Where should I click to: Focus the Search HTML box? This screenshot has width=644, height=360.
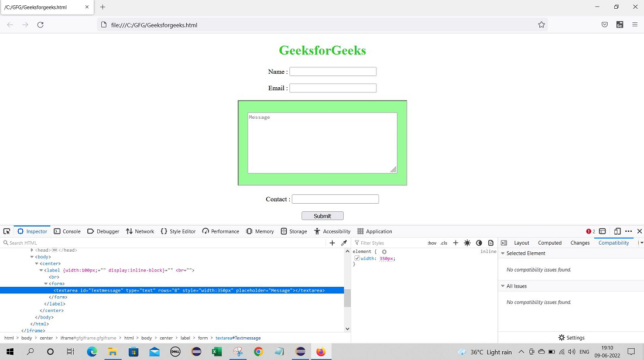point(165,243)
